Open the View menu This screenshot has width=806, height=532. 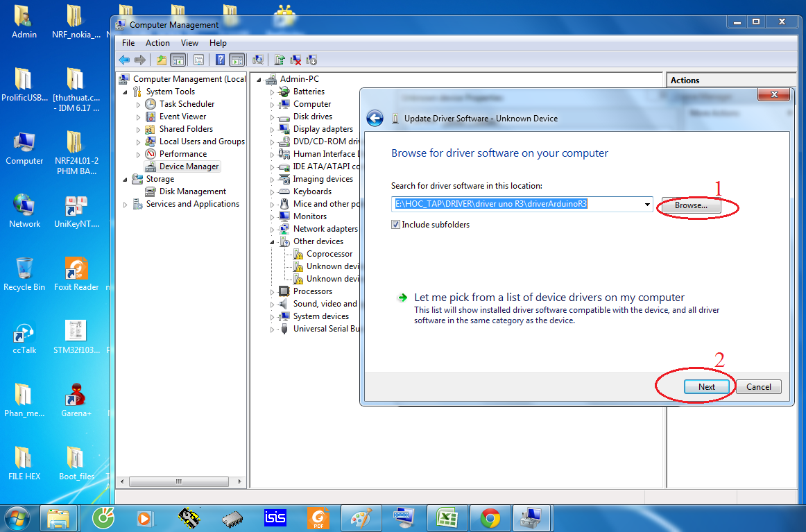(x=189, y=42)
